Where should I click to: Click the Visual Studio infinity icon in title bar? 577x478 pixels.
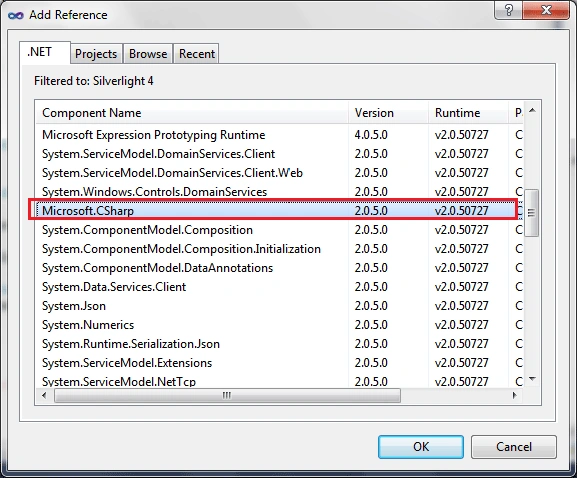[15, 15]
